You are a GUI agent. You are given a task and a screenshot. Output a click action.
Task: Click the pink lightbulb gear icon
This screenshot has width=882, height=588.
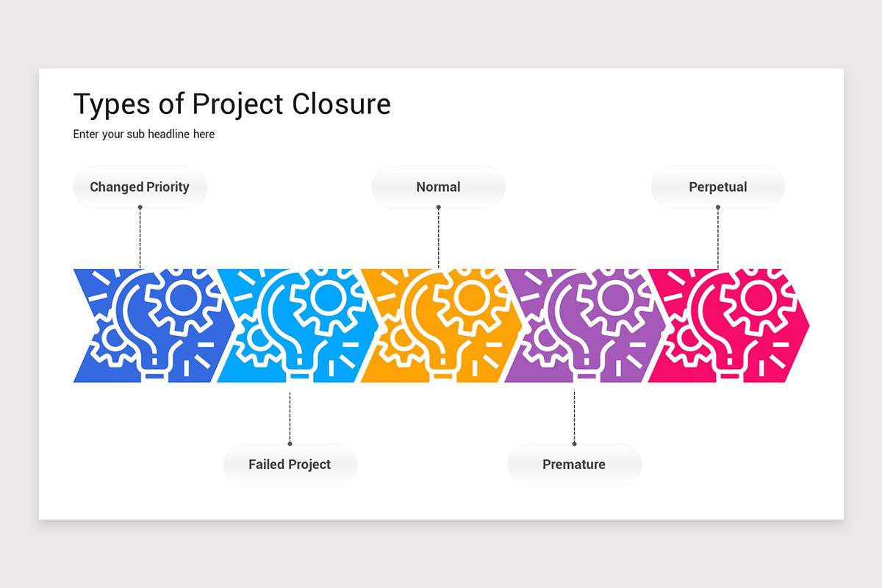point(729,326)
